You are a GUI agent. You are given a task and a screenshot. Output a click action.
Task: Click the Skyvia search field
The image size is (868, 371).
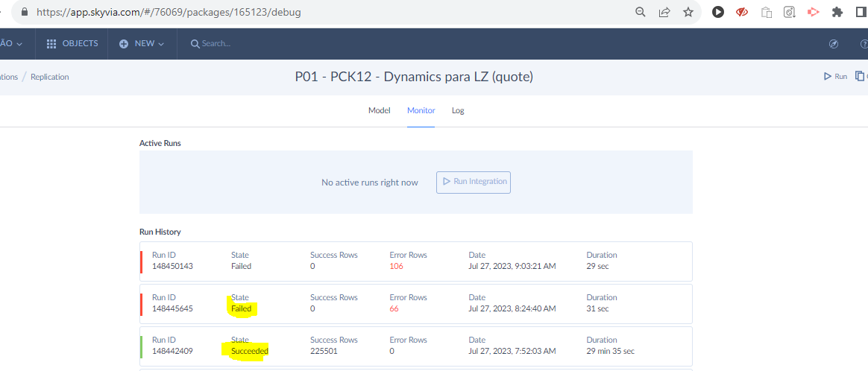pos(216,44)
